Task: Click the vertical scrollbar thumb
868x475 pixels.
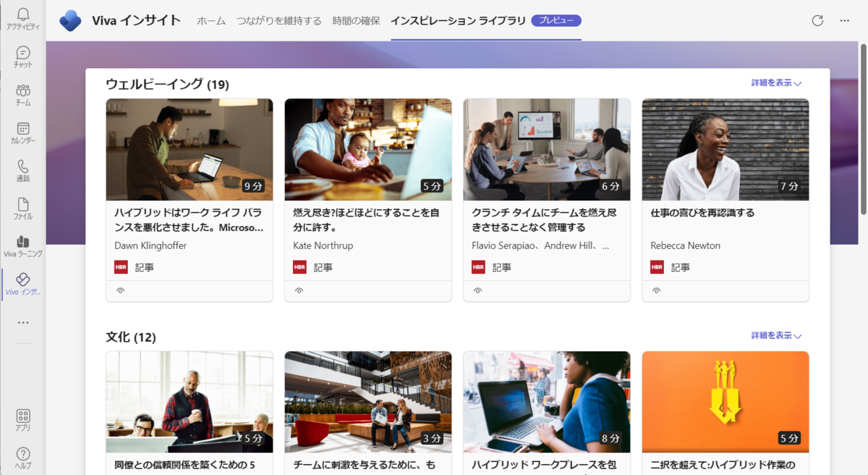Action: click(863, 129)
